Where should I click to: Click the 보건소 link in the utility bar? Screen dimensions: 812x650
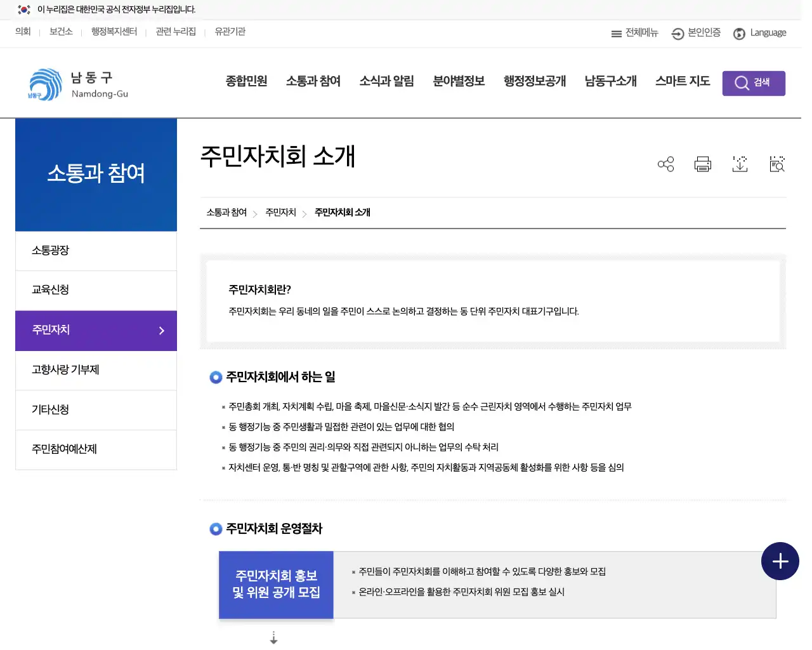click(x=60, y=32)
